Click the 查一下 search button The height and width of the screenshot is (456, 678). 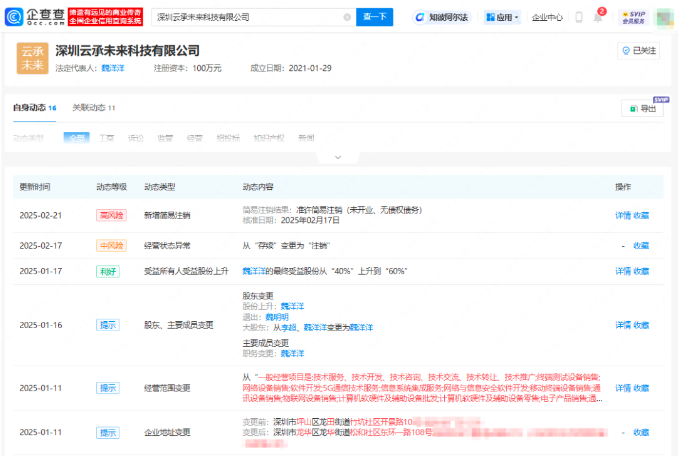(374, 17)
